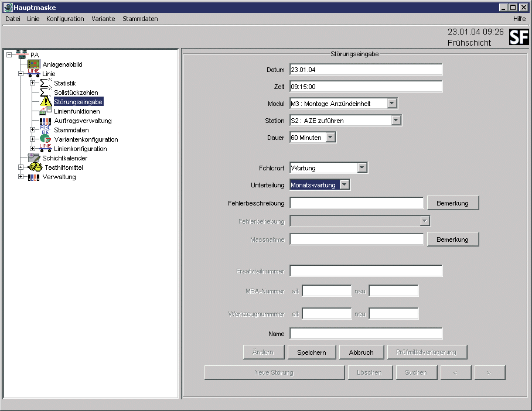Click the Testhilfsmittel yellow icon
This screenshot has height=411, width=532.
tap(35, 167)
